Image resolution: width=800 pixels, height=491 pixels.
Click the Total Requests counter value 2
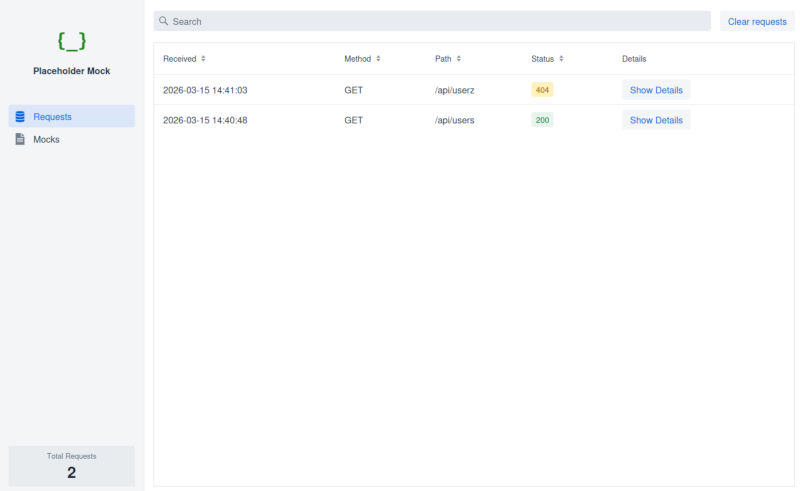[71, 473]
